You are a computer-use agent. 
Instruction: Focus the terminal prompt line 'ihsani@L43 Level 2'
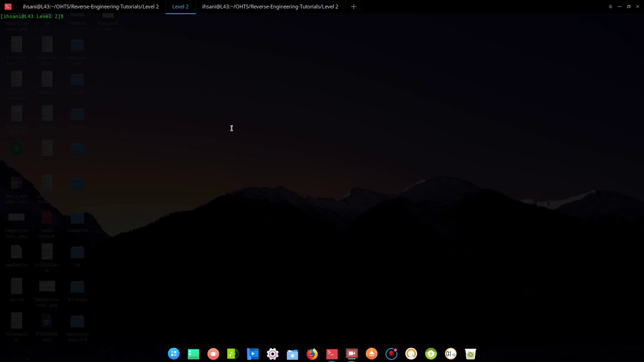click(x=32, y=17)
